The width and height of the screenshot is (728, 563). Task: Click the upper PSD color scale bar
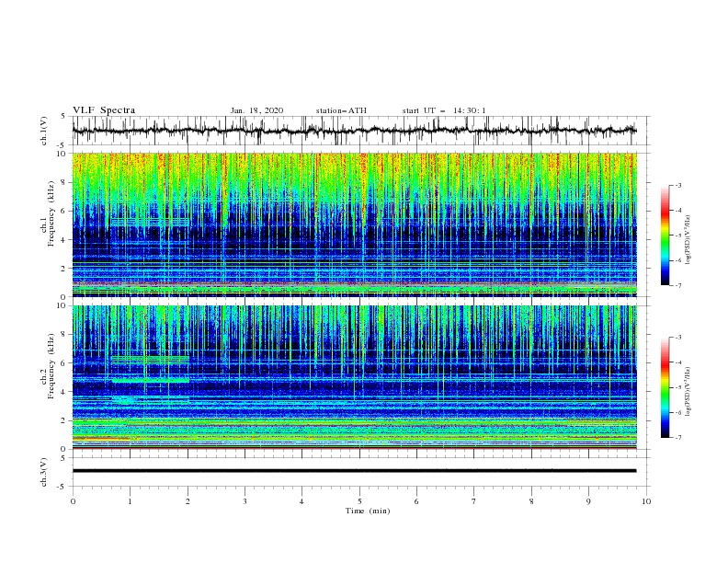pyautogui.click(x=665, y=236)
